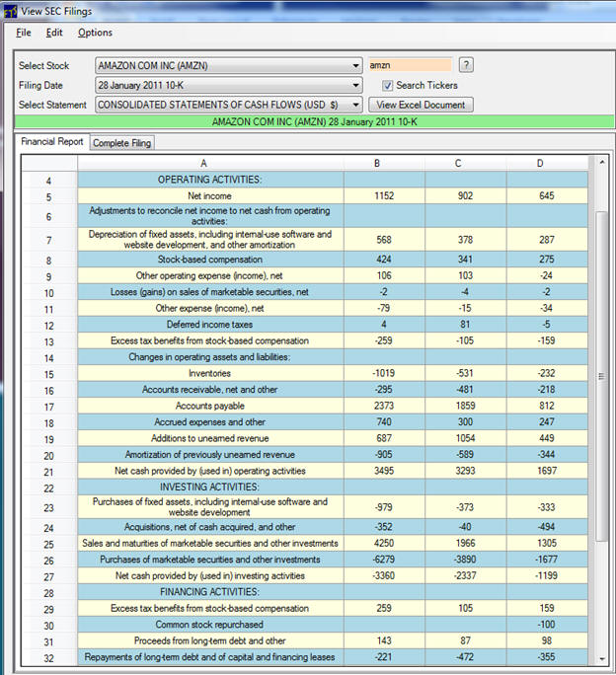Click the value -1019 for Inventories

(384, 373)
